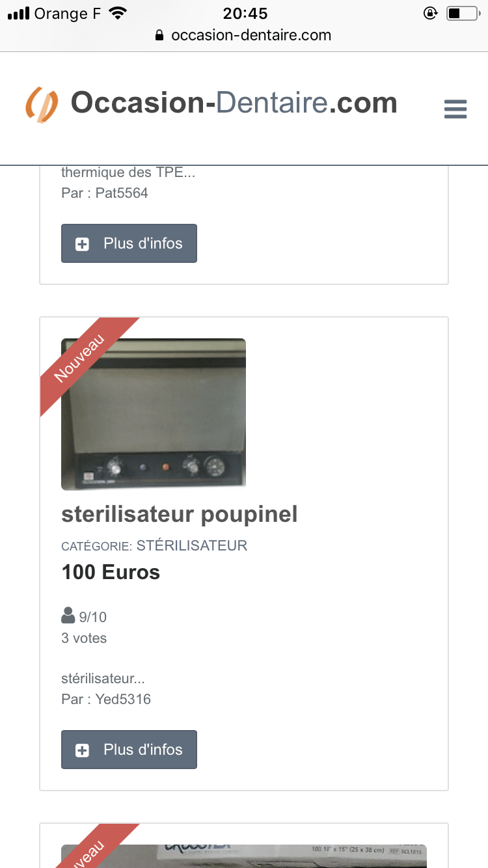This screenshot has width=488, height=868.
Task: Open the partially visible bottom listing photo
Action: [x=244, y=856]
